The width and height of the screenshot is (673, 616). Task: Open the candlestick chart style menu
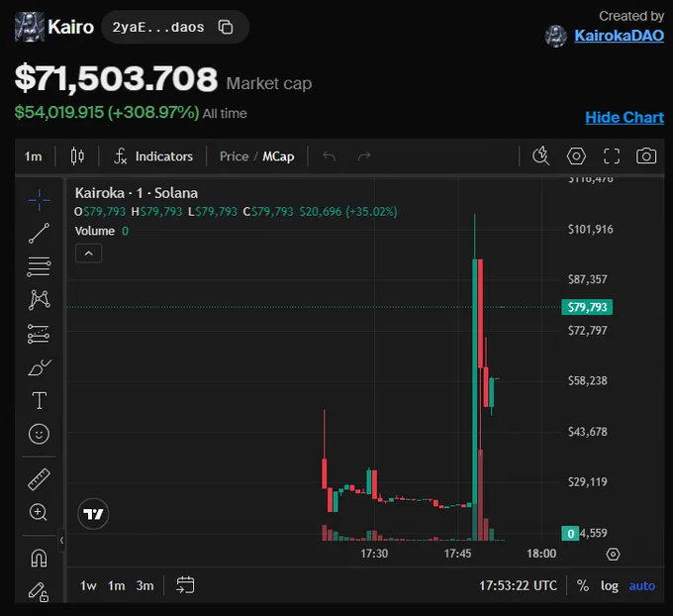pyautogui.click(x=77, y=156)
